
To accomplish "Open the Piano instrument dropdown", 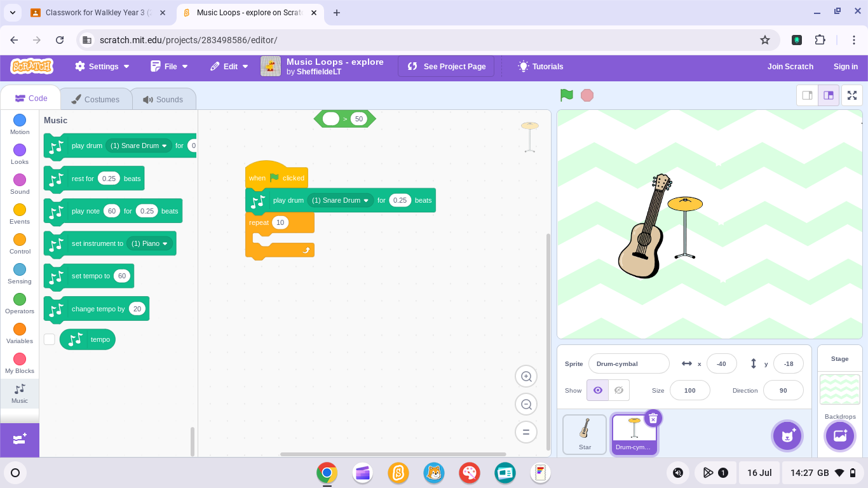I will point(149,243).
